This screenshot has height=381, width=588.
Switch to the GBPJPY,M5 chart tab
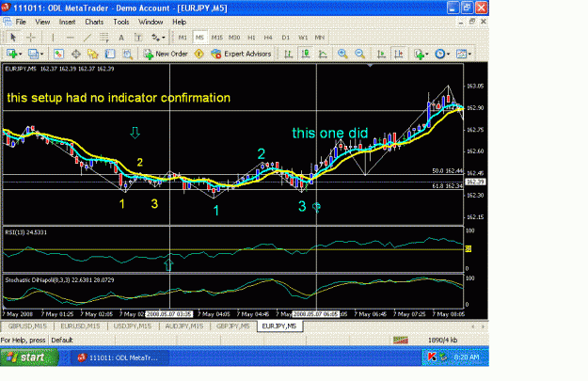tap(233, 326)
